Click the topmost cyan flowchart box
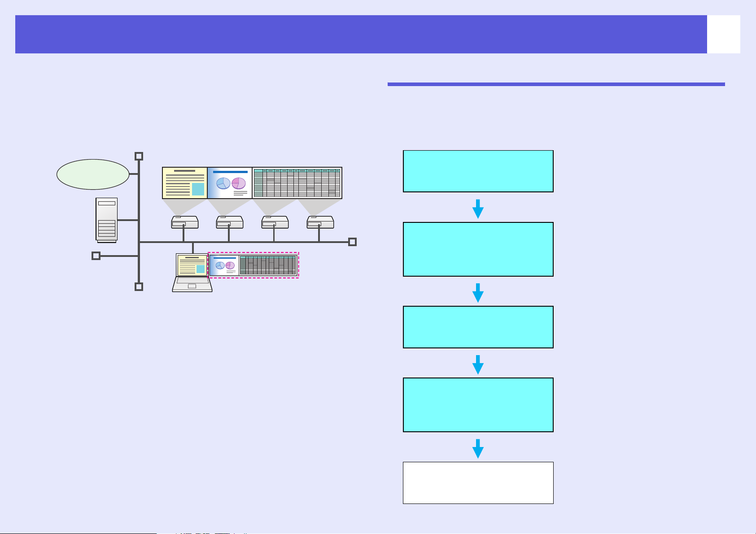756x534 pixels. (x=478, y=171)
